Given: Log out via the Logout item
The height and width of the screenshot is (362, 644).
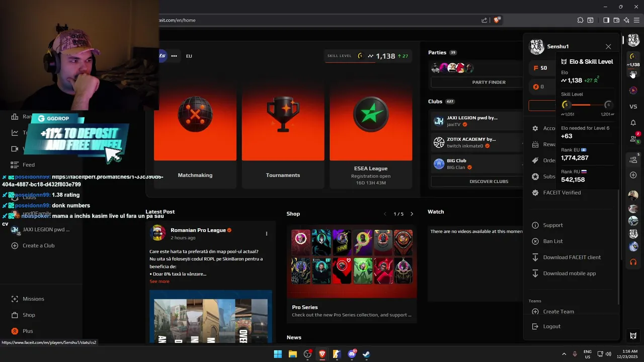Looking at the screenshot, I should [551, 326].
